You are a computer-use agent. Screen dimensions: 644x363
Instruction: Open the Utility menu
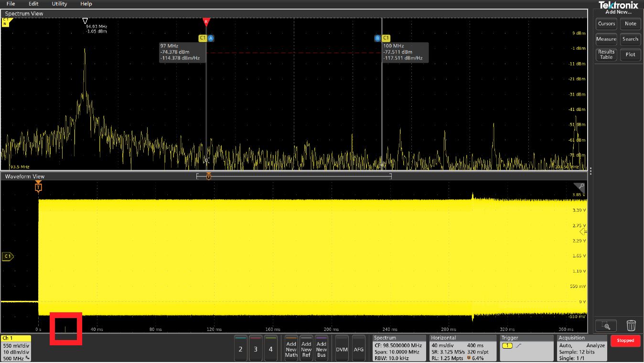(60, 4)
